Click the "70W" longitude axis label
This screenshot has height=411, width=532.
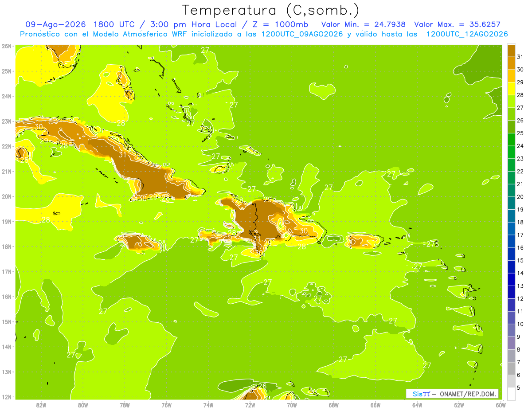click(x=292, y=405)
